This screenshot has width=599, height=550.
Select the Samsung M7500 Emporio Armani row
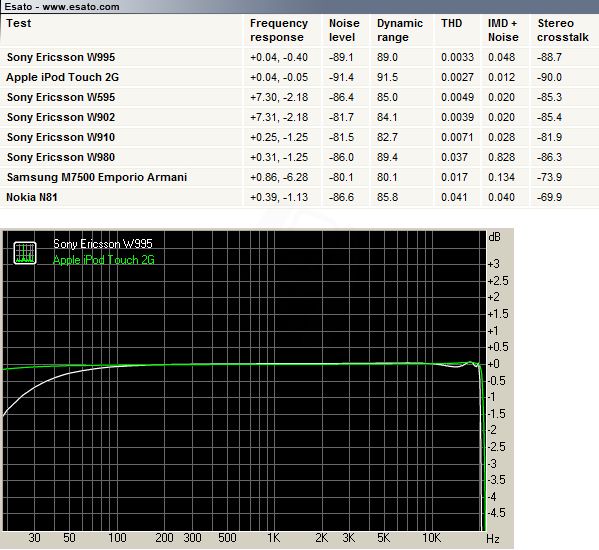(x=300, y=177)
